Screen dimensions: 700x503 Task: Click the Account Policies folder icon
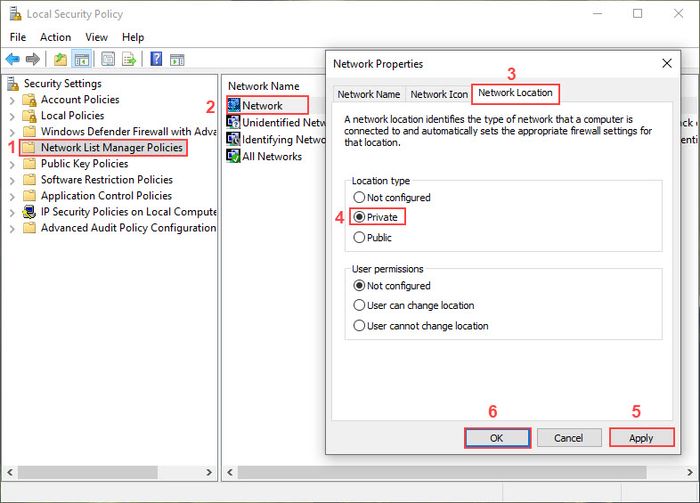[29, 100]
